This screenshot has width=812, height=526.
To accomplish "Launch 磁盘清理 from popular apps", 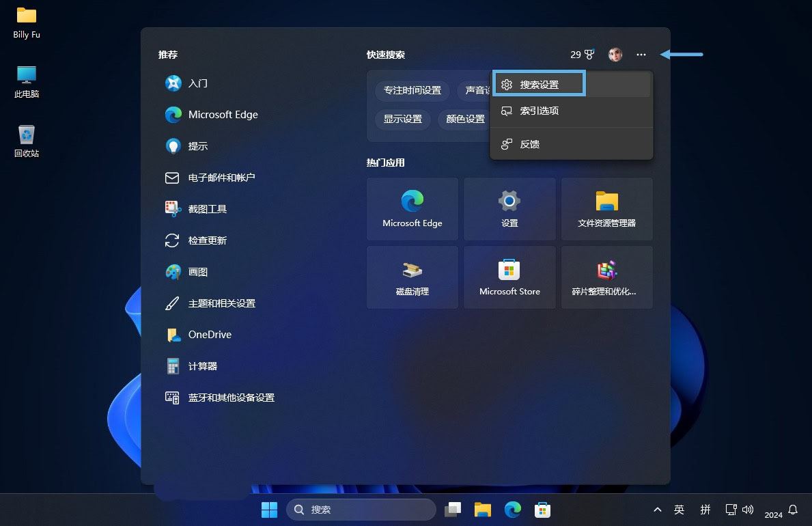I will [412, 277].
